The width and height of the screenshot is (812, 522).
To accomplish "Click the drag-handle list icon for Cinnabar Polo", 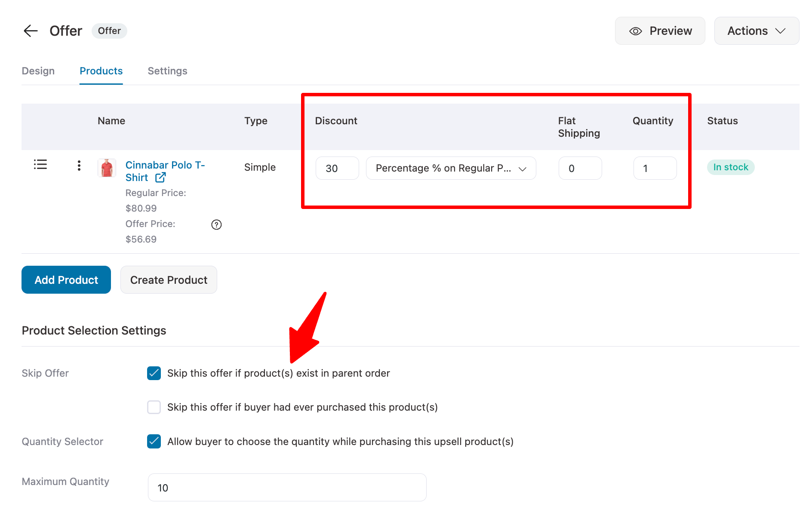I will (x=40, y=164).
